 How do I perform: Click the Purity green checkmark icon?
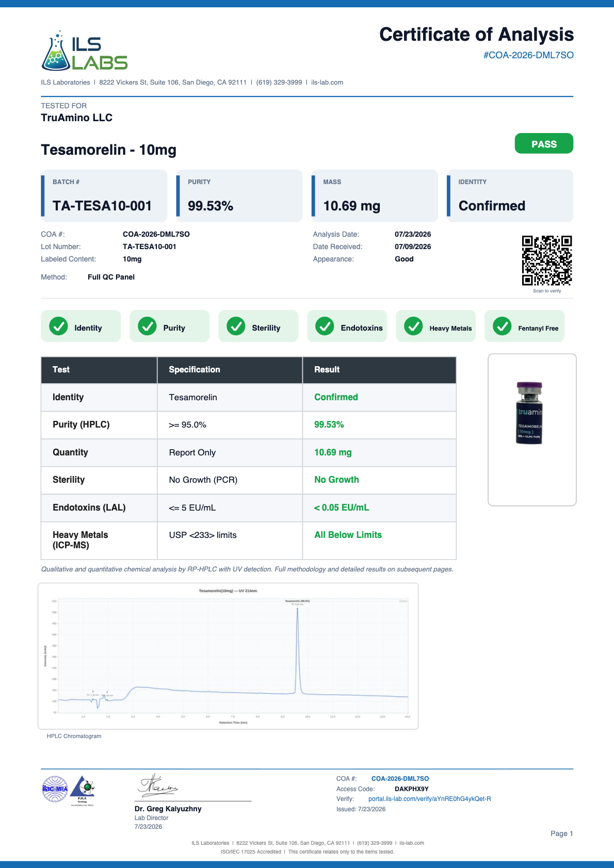pyautogui.click(x=147, y=326)
